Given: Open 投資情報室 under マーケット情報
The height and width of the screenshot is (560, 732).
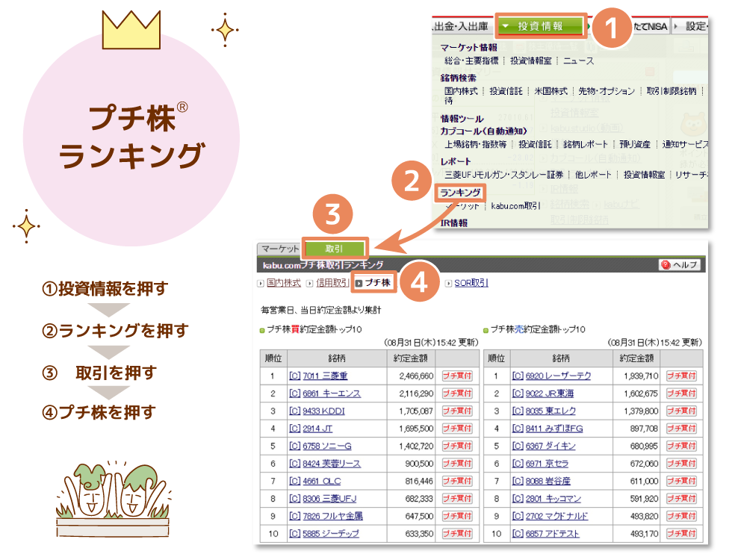Looking at the screenshot, I should pos(531,60).
